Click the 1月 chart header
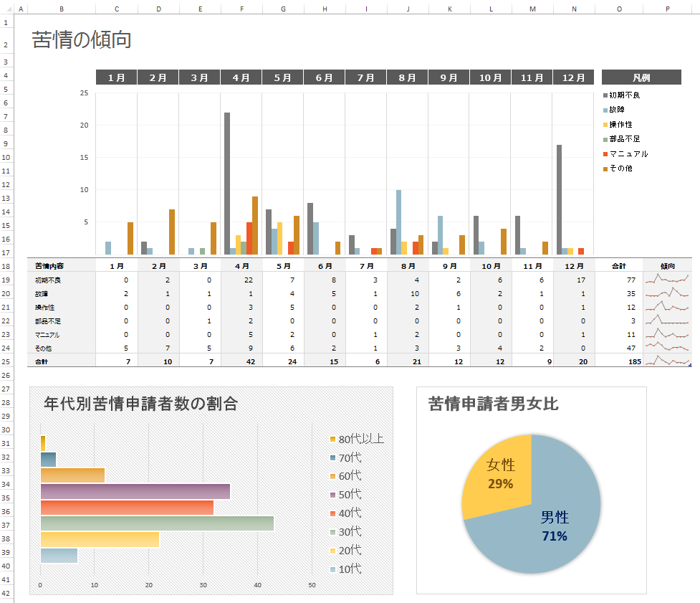The width and height of the screenshot is (700, 603). pyautogui.click(x=117, y=77)
